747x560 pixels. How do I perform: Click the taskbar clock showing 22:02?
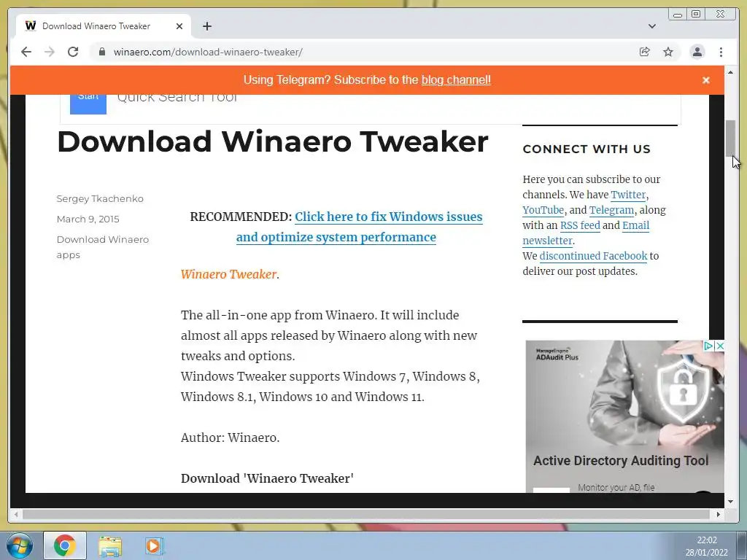707,546
